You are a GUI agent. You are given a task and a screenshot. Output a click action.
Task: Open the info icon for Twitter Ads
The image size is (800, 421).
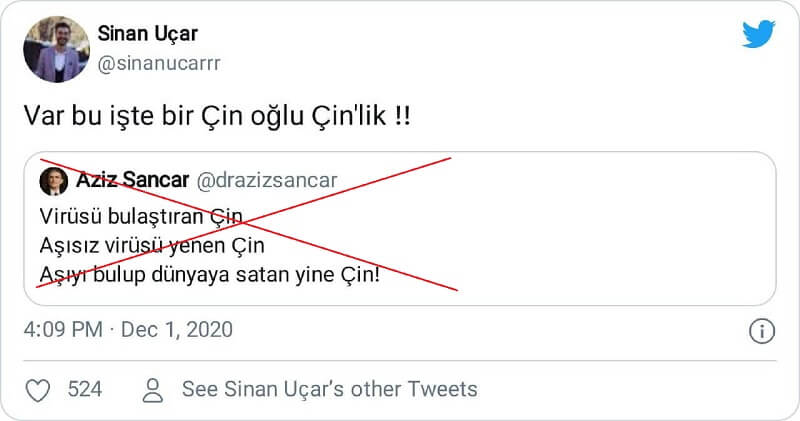(x=761, y=331)
